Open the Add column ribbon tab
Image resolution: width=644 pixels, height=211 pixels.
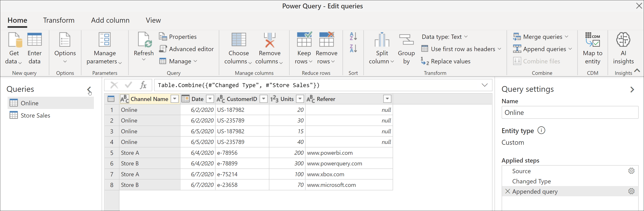click(x=110, y=20)
